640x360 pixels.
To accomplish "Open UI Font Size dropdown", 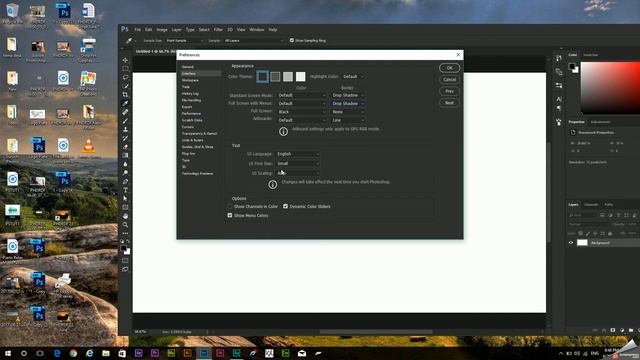I will pos(298,164).
